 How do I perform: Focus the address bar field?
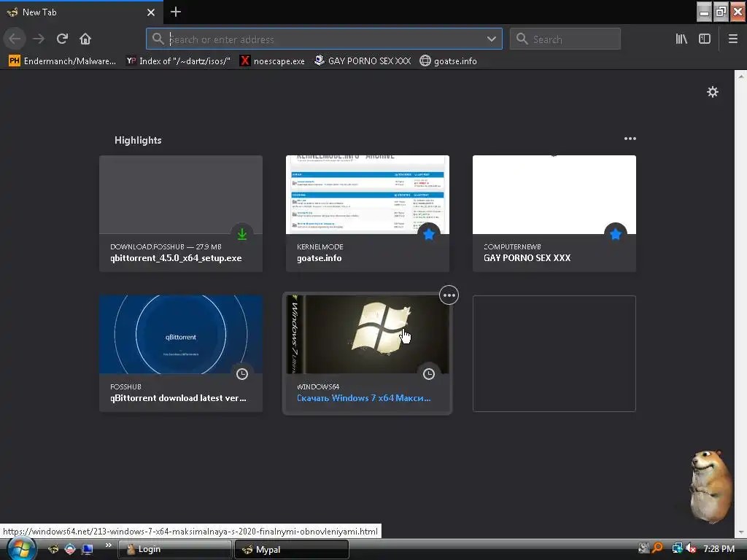point(324,39)
